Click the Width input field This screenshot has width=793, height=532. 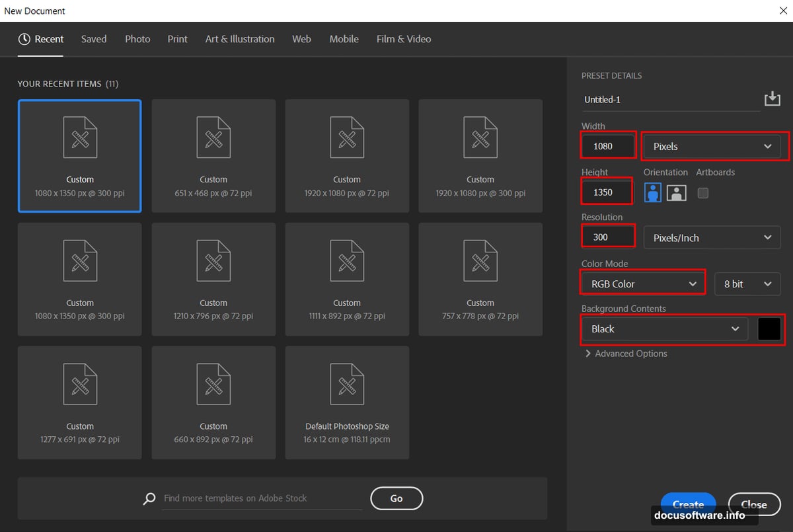(608, 146)
